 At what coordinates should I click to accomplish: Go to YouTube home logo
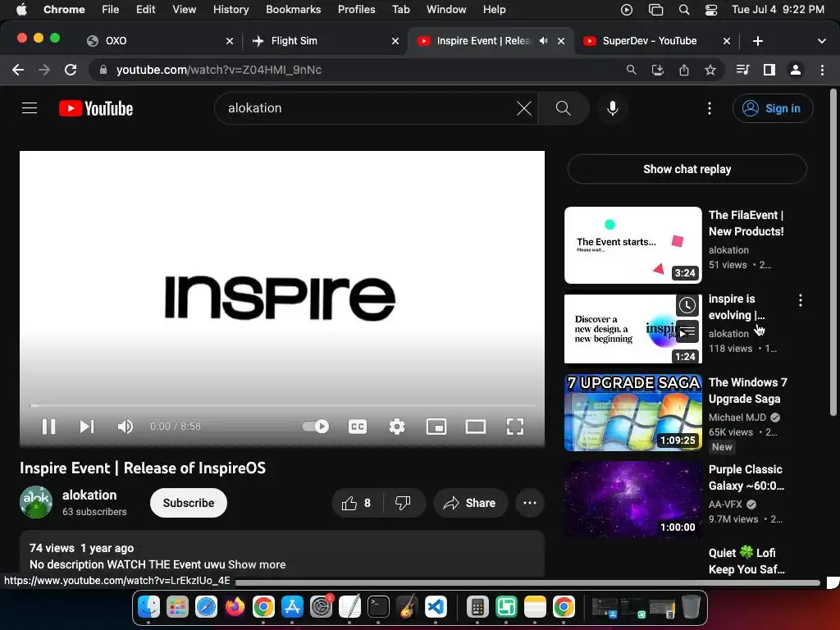pyautogui.click(x=96, y=108)
